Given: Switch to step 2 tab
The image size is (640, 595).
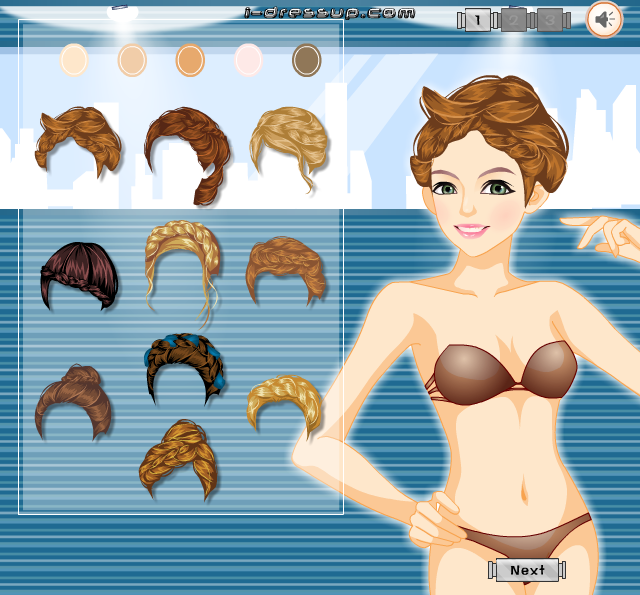Looking at the screenshot, I should point(513,20).
